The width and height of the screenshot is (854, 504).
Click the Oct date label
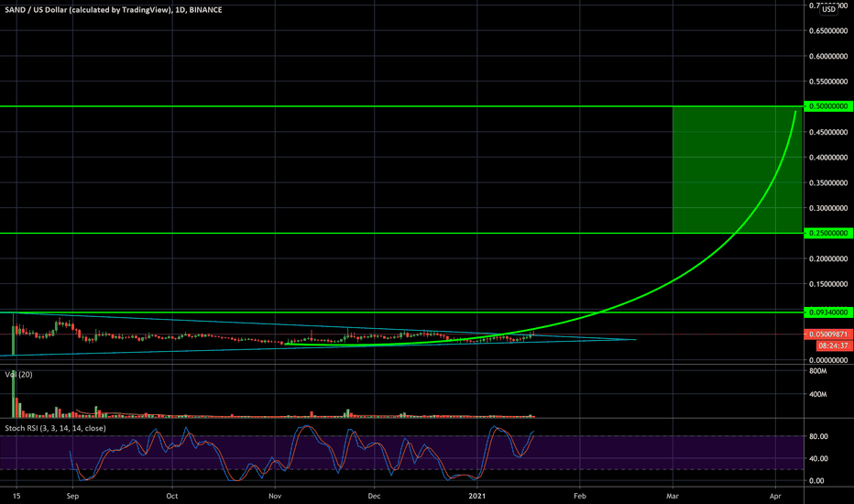pyautogui.click(x=172, y=496)
